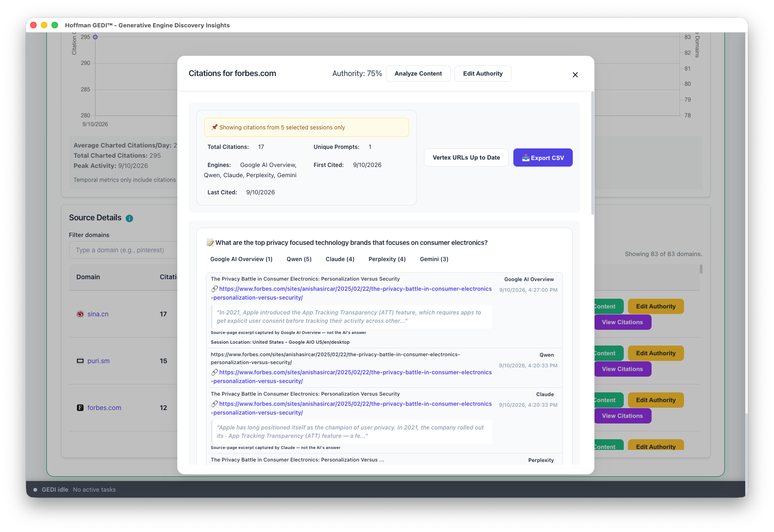Close the Citations for forbes.com dialog
The width and height of the screenshot is (774, 532).
click(x=575, y=75)
